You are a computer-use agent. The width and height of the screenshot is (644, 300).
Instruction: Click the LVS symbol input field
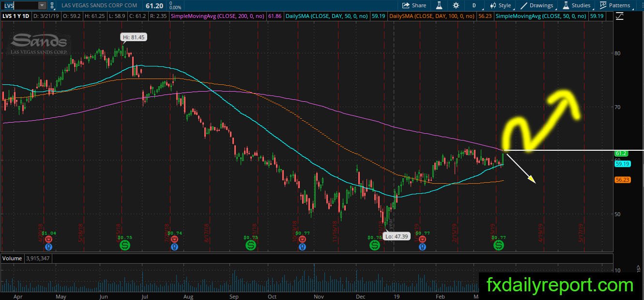(19, 5)
